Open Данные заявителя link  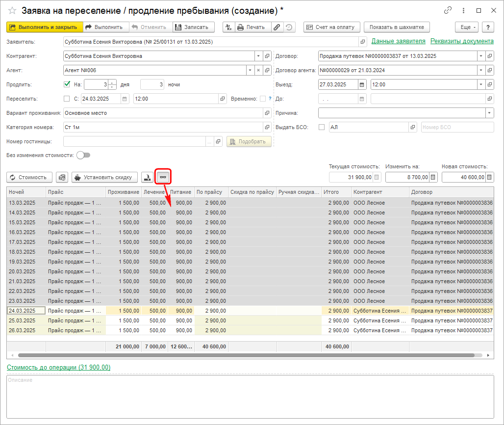(398, 42)
